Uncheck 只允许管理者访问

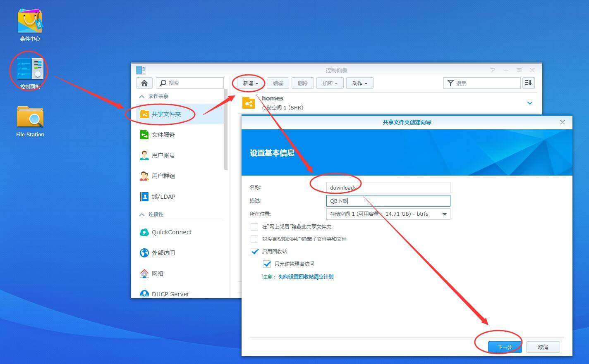pyautogui.click(x=267, y=264)
